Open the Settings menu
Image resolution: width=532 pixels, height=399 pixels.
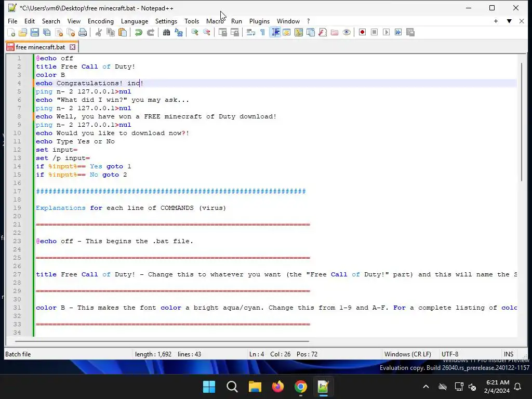166,21
